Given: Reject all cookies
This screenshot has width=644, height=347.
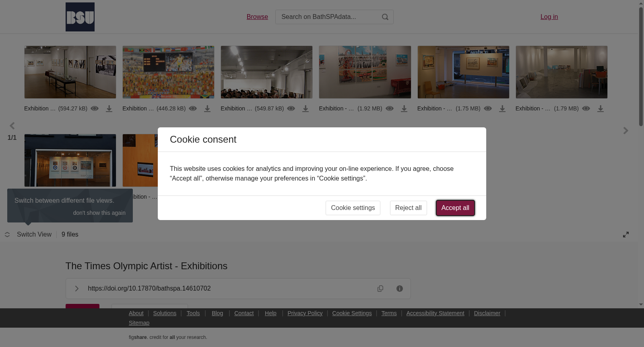Looking at the screenshot, I should coord(409,208).
